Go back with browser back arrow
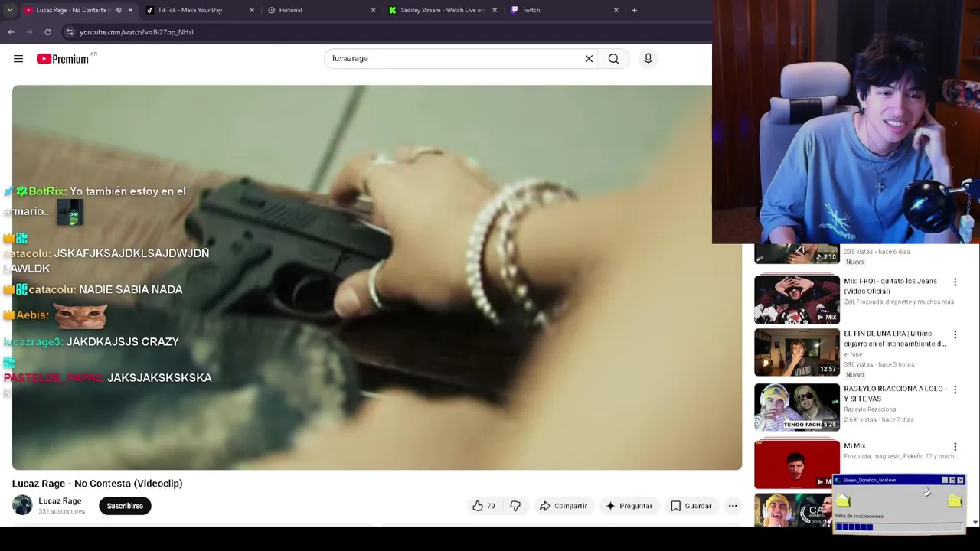980x551 pixels. pos(11,32)
